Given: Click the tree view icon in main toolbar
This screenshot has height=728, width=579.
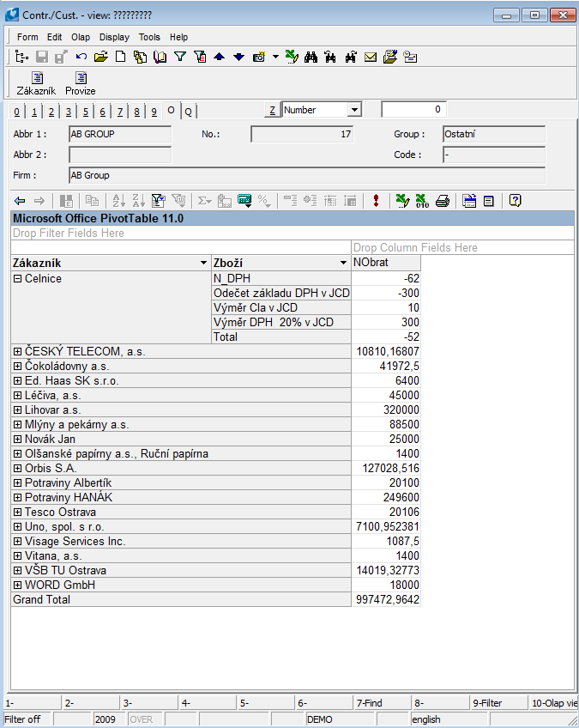Looking at the screenshot, I should (x=21, y=58).
